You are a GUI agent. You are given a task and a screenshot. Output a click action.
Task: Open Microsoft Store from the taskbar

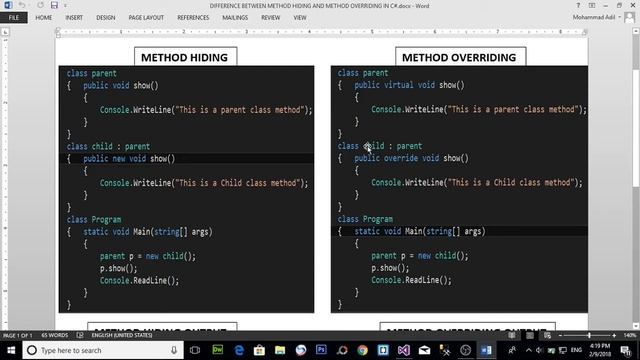[259, 350]
